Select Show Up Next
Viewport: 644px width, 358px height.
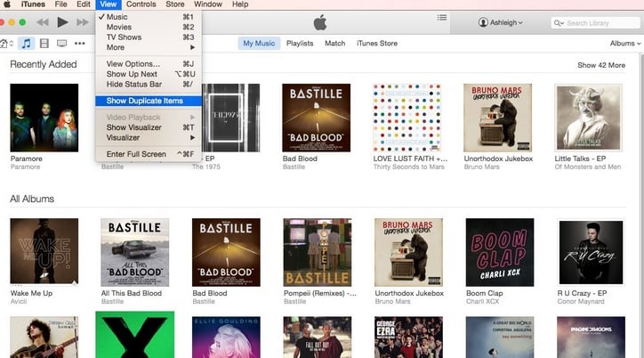click(149, 74)
